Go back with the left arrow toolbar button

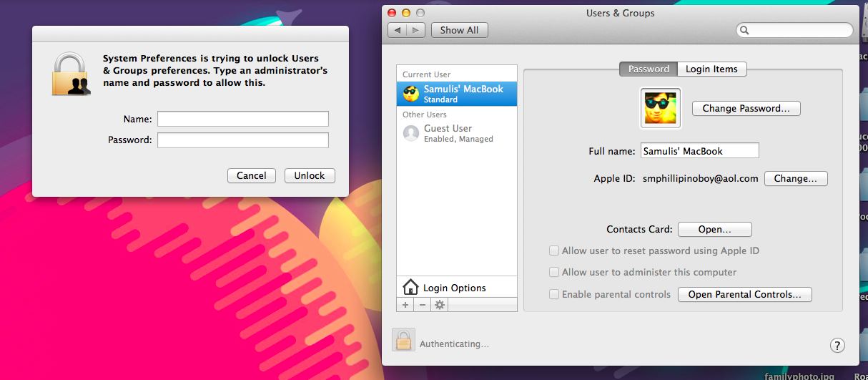[x=398, y=30]
